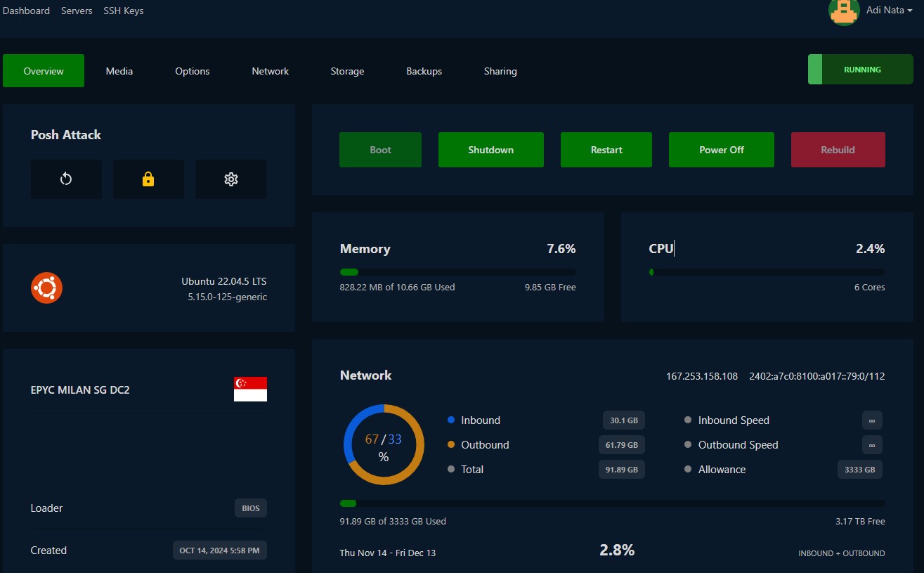Screen dimensions: 924x573
Task: Open the server settings gear icon
Action: (x=230, y=179)
